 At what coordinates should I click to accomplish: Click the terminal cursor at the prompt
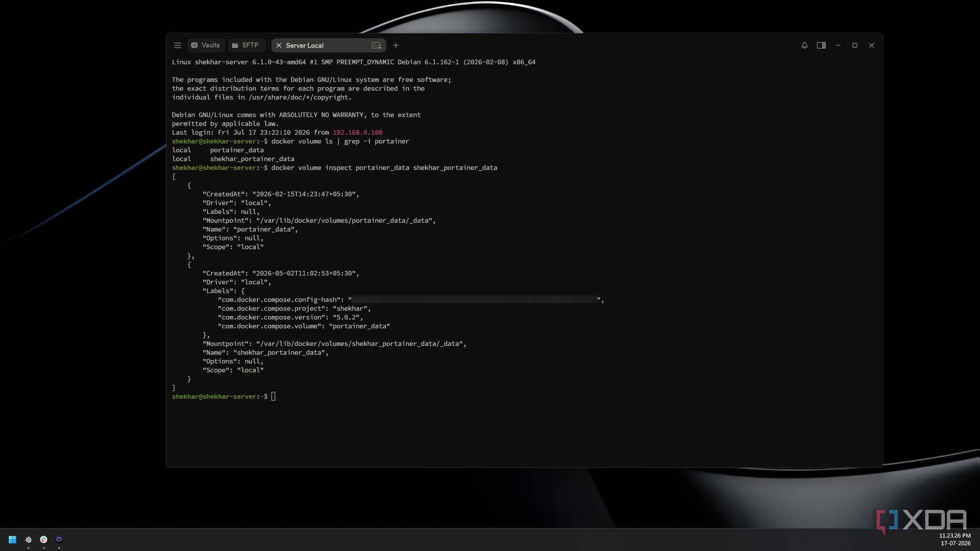tap(273, 396)
